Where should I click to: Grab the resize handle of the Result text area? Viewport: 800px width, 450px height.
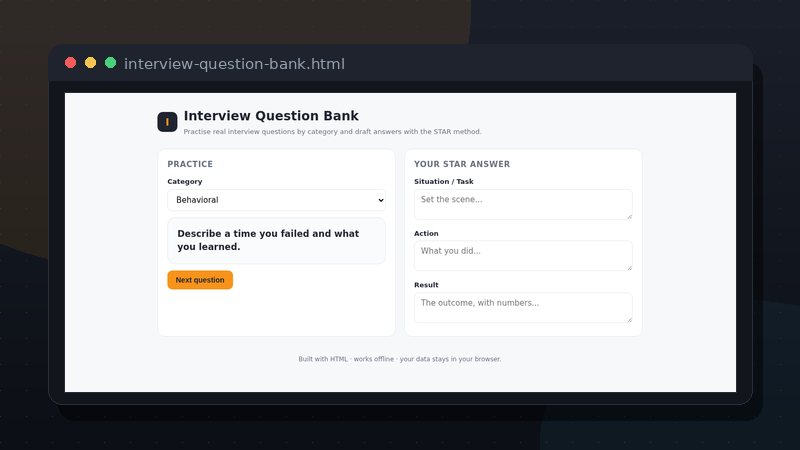pyautogui.click(x=630, y=319)
